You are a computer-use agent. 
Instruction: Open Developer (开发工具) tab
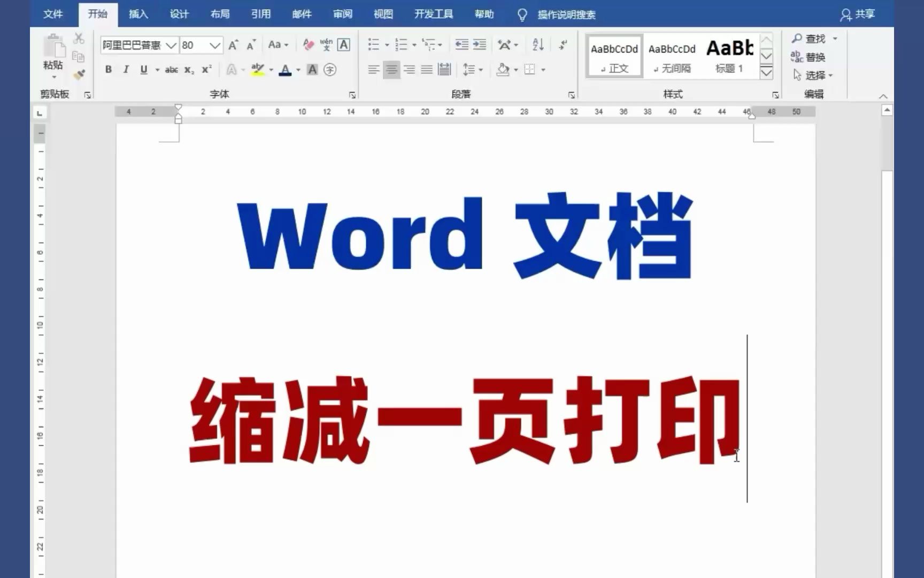[434, 14]
